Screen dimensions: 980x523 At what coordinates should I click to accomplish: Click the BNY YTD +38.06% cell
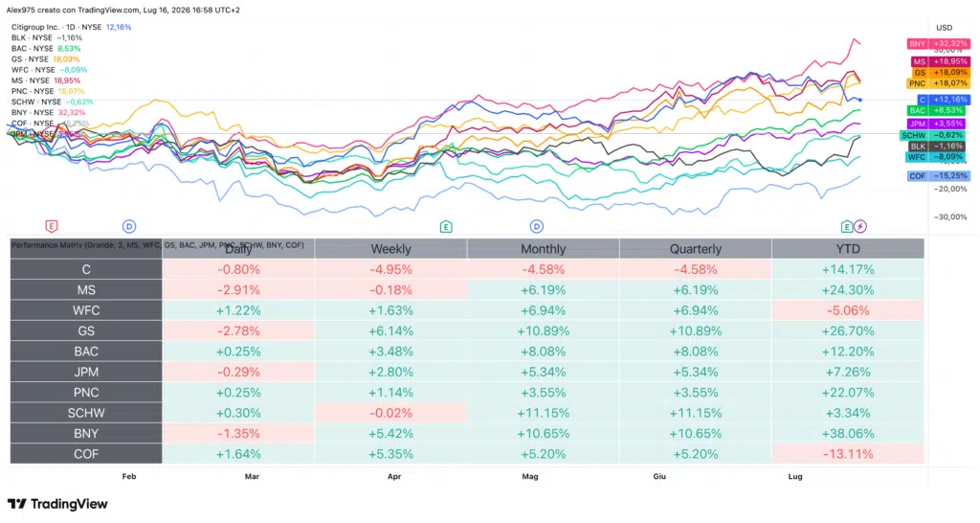pos(848,434)
